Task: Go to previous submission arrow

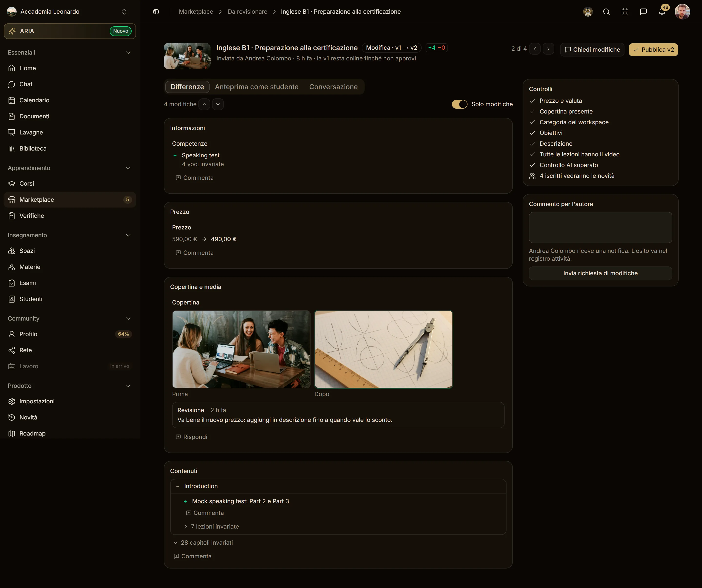Action: (x=535, y=49)
